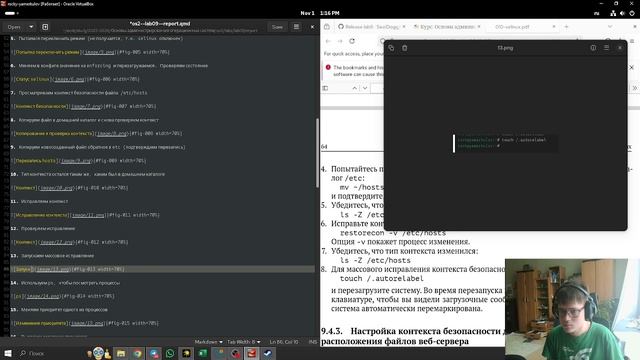Click 'touch /.autorelabel' text in PDF
The height and width of the screenshot is (360, 640).
382,278
